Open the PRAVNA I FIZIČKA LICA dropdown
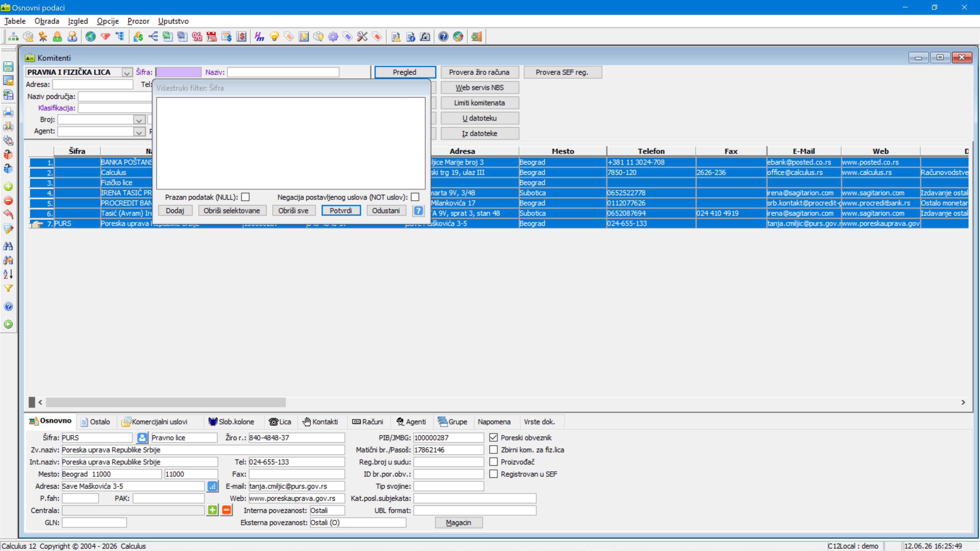This screenshot has width=980, height=551. pos(127,72)
